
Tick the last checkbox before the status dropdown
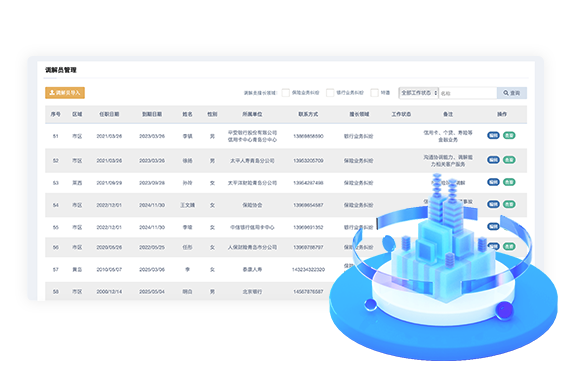click(374, 93)
